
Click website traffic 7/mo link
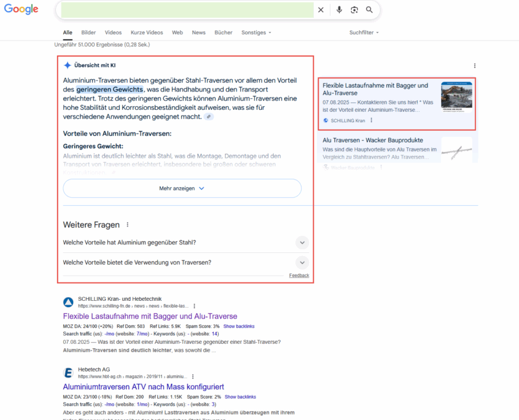(142, 334)
